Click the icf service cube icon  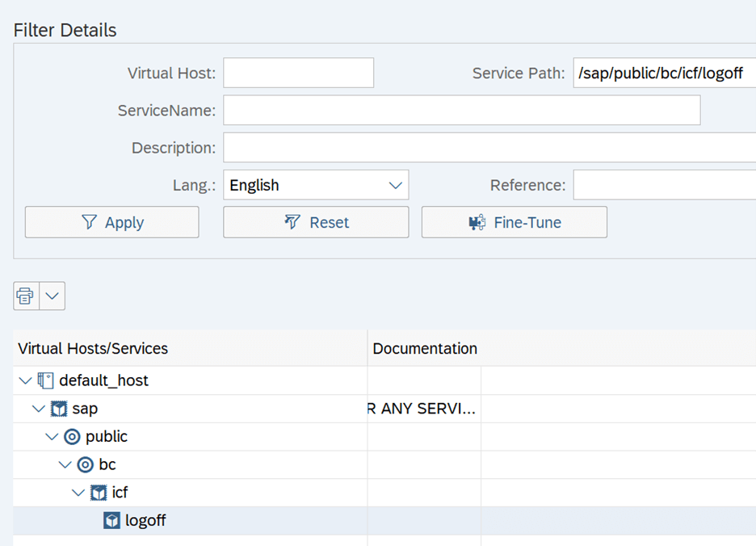click(99, 493)
